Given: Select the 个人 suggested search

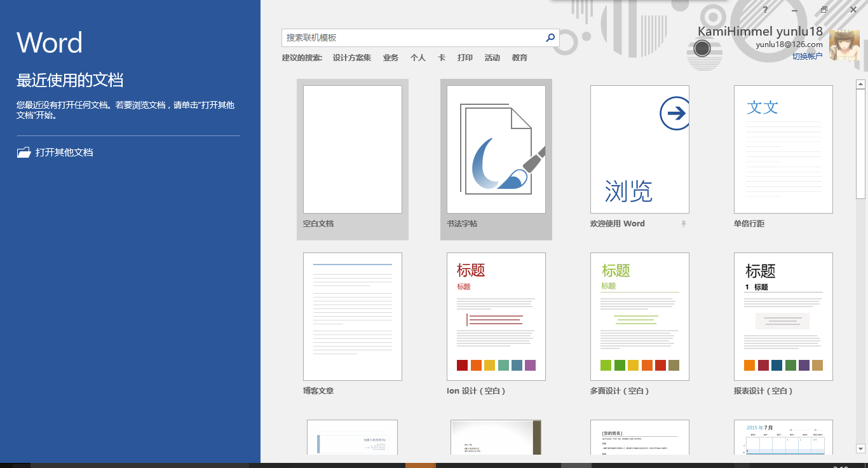Looking at the screenshot, I should [418, 58].
